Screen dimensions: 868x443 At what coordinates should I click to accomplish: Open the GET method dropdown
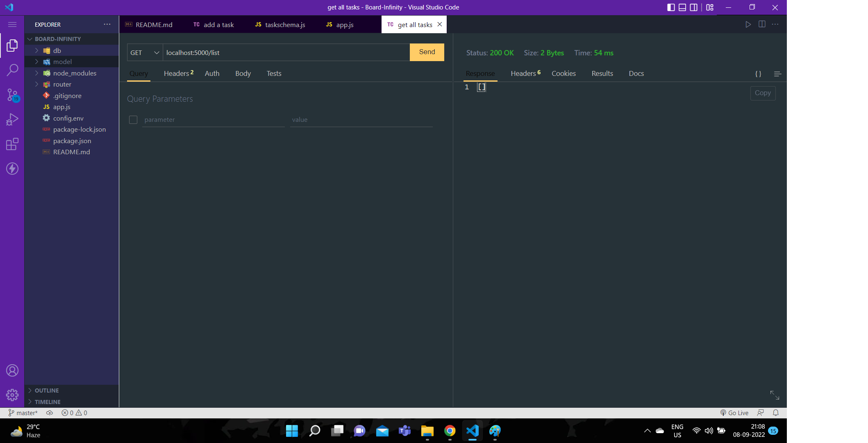[x=145, y=53]
